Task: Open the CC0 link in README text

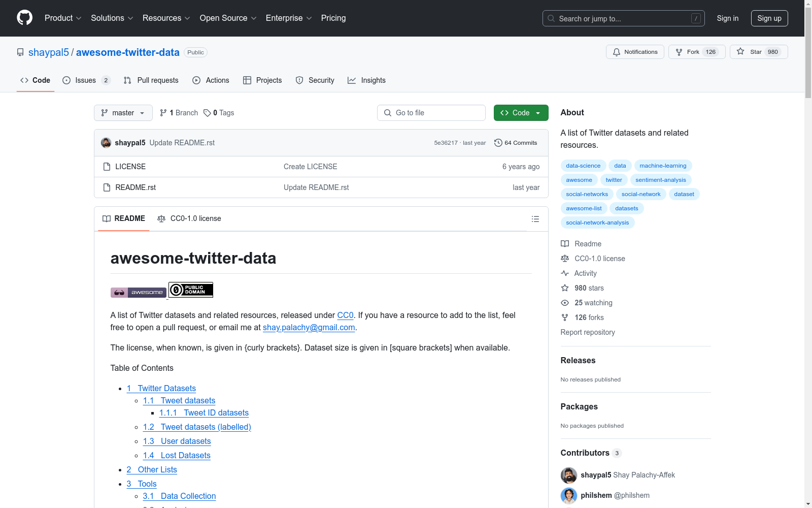Action: click(345, 315)
